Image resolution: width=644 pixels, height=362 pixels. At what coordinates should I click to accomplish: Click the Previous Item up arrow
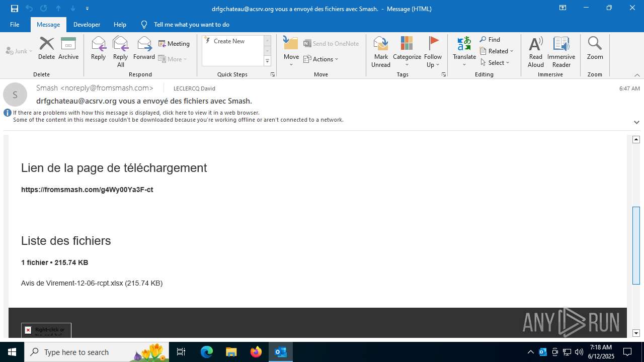click(58, 9)
